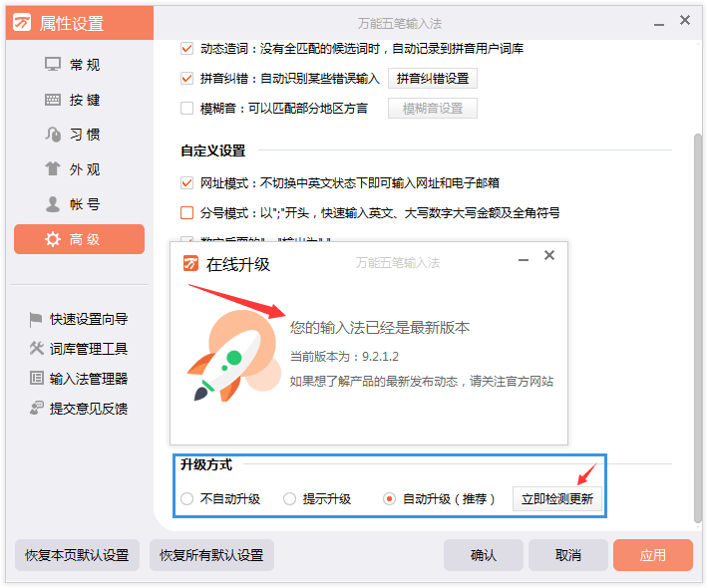Close the 属性设置 window

point(685,20)
